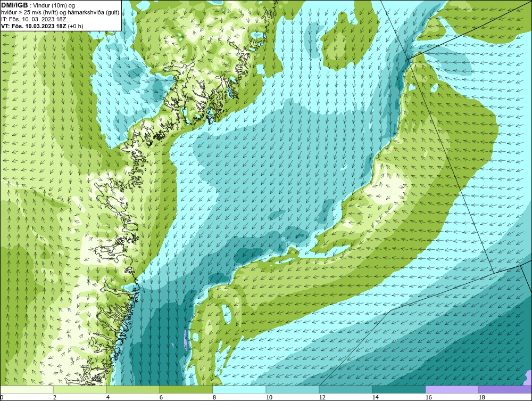Click the 'VT: Fös. 10.03.2023 18Z' line
Image resolution: width=532 pixels, height=401 pixels.
click(x=42, y=26)
